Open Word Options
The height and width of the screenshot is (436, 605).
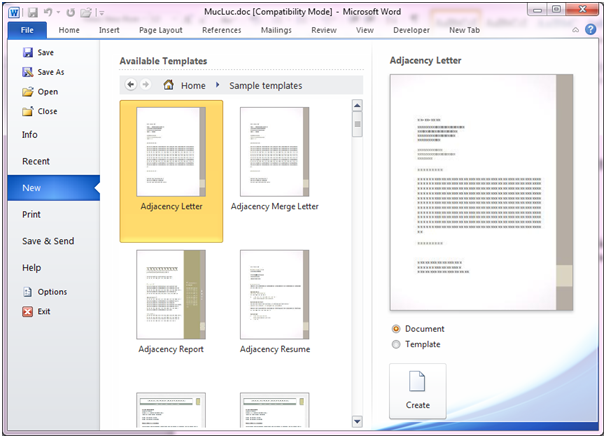click(x=44, y=292)
